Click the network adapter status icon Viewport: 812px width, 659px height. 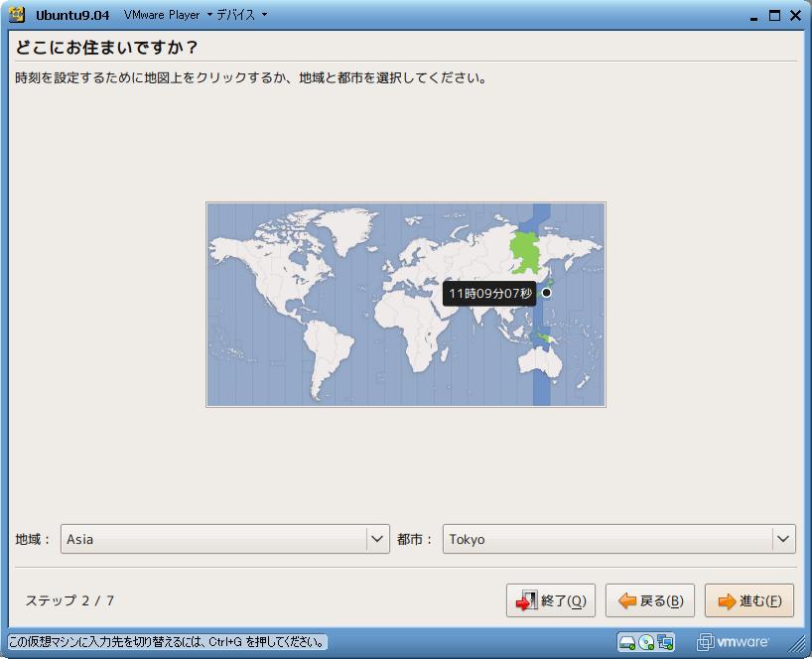coord(665,642)
